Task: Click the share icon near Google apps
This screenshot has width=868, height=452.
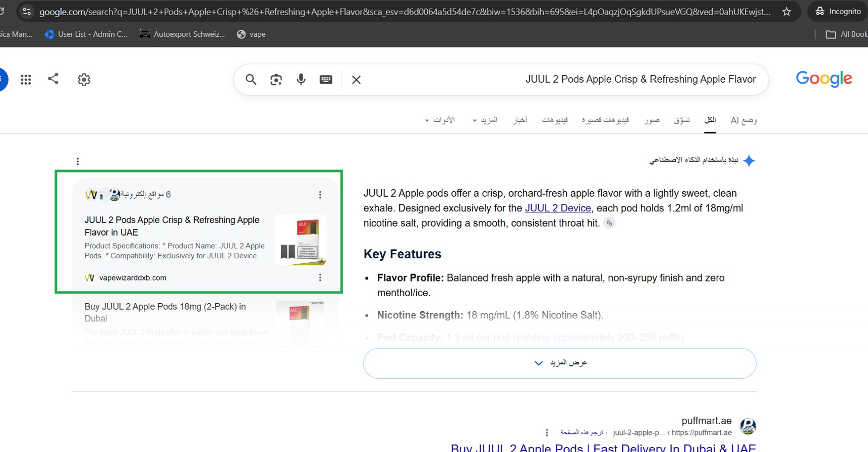Action: pyautogui.click(x=53, y=79)
